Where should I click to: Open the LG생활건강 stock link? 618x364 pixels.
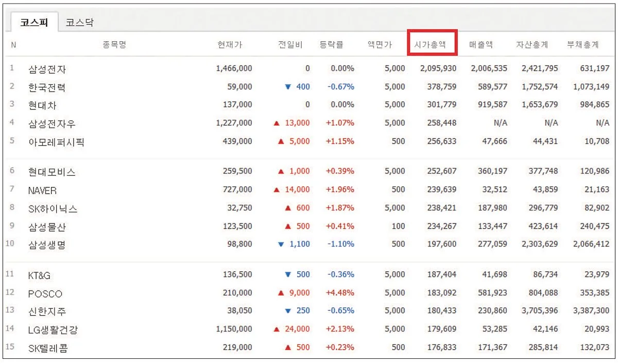(x=53, y=330)
